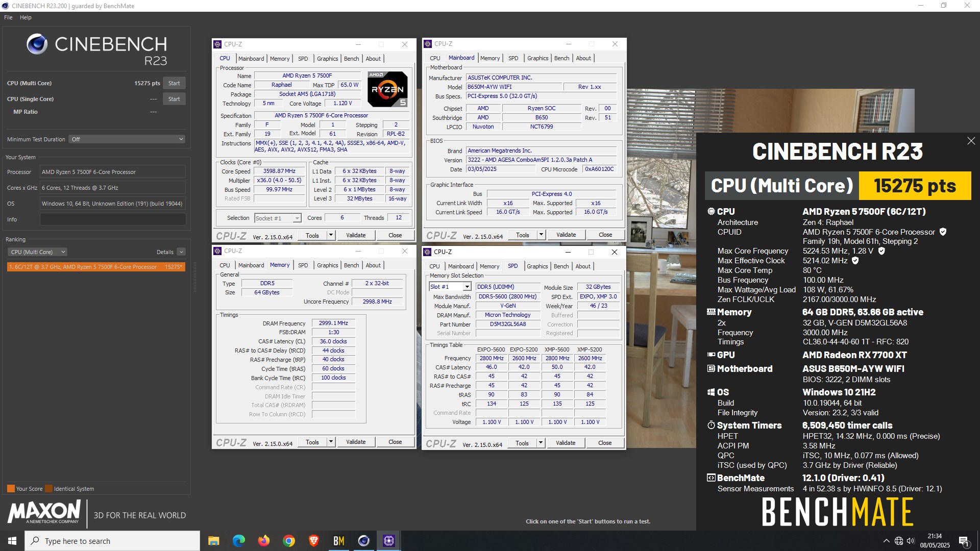The image size is (980, 551).
Task: Open Firefox from the taskbar
Action: [x=263, y=541]
